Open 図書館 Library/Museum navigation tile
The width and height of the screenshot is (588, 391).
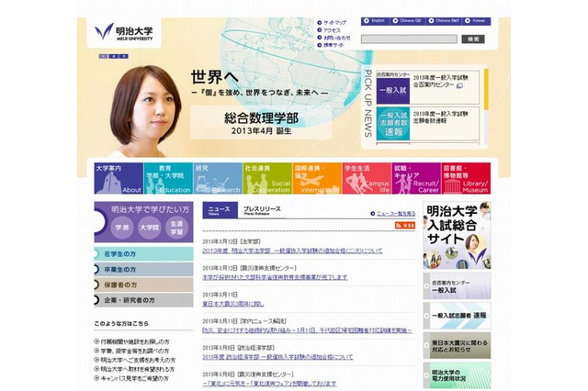(x=466, y=178)
